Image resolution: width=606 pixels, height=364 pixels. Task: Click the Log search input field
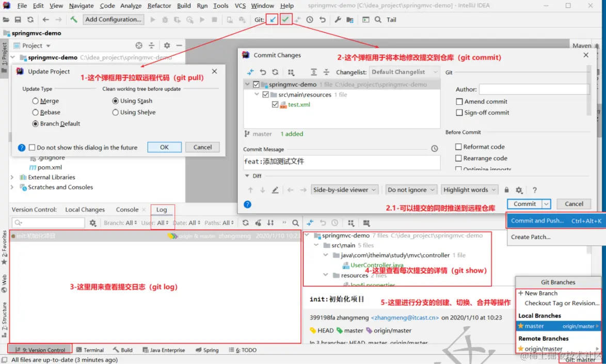[x=49, y=223]
